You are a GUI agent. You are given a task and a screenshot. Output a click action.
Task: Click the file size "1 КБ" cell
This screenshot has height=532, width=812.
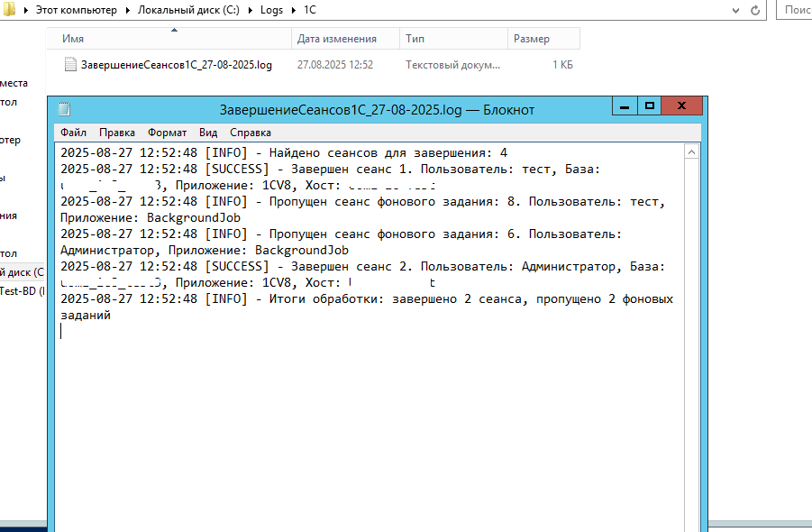(562, 65)
